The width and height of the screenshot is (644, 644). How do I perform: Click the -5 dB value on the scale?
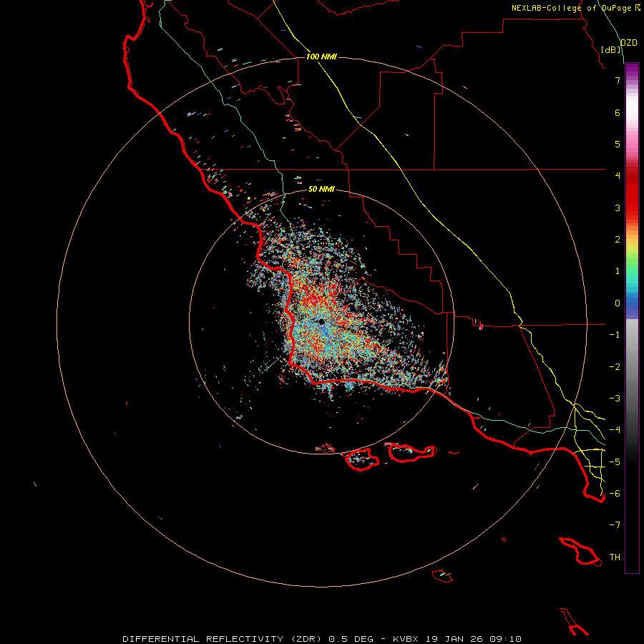click(x=615, y=462)
